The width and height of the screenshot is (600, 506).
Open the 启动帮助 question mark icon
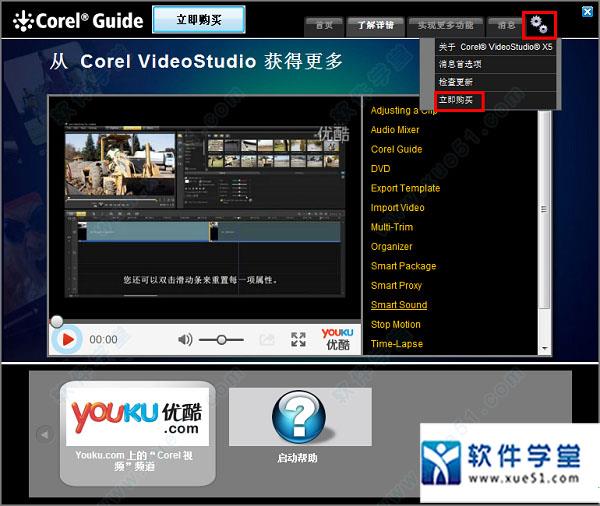(x=300, y=416)
